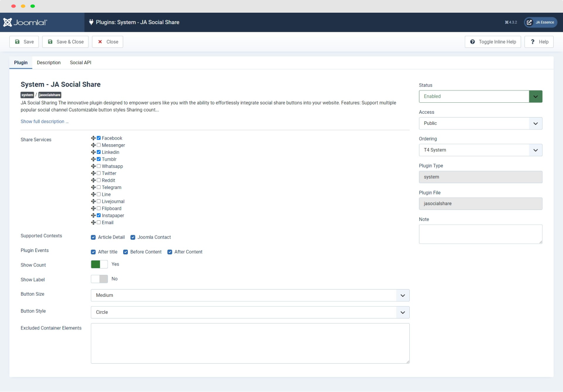This screenshot has height=392, width=563.
Task: Click into Excluded Container Elements textarea
Action: (250, 343)
